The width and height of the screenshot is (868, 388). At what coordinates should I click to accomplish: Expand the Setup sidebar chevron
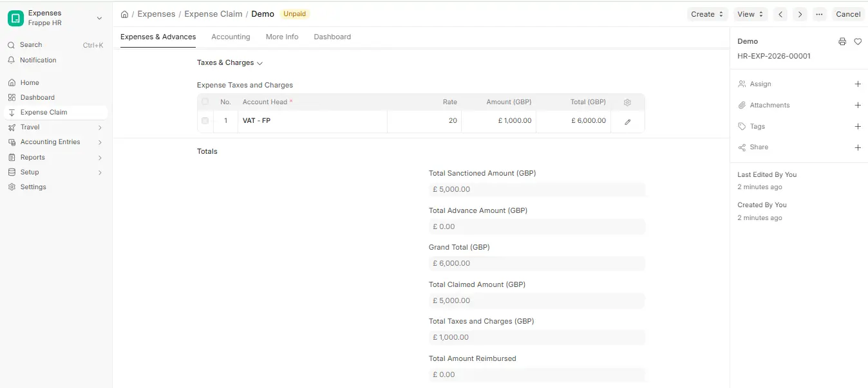pos(100,172)
